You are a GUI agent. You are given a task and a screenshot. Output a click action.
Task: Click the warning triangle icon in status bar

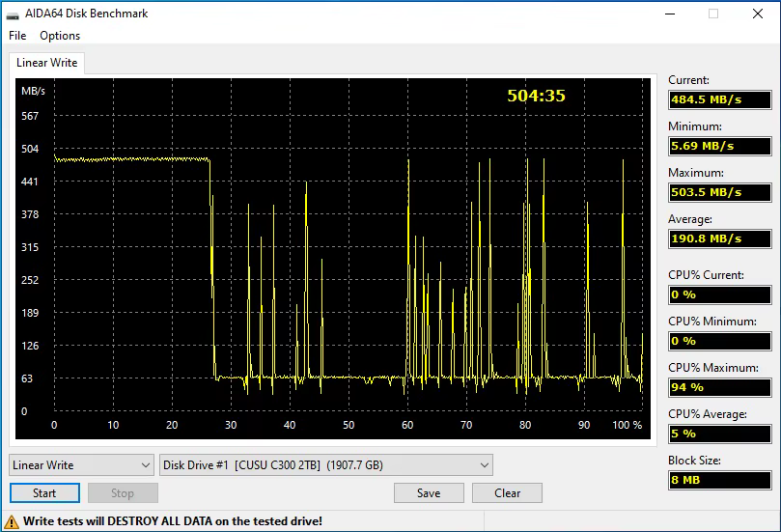[x=12, y=521]
